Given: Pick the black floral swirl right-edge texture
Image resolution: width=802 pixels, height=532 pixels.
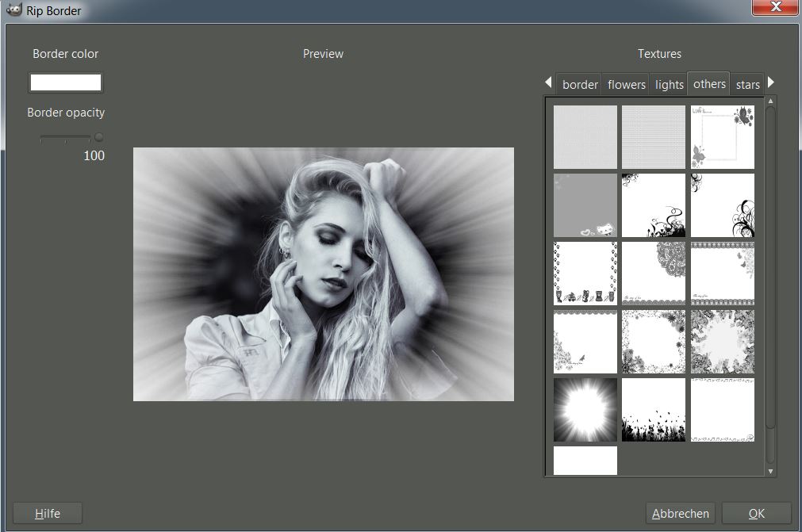Looking at the screenshot, I should point(722,205).
